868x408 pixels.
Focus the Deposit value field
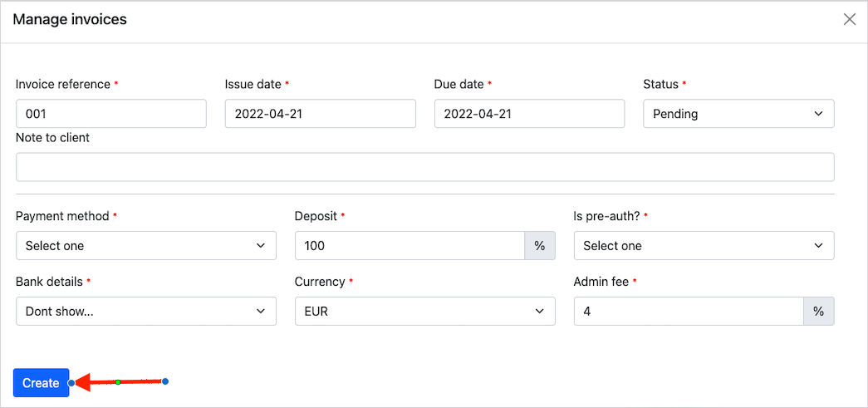(x=409, y=246)
